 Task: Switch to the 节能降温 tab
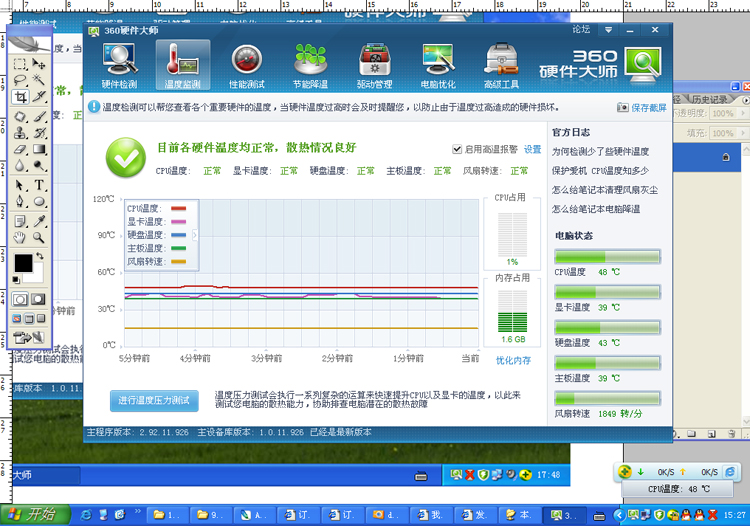(310, 65)
